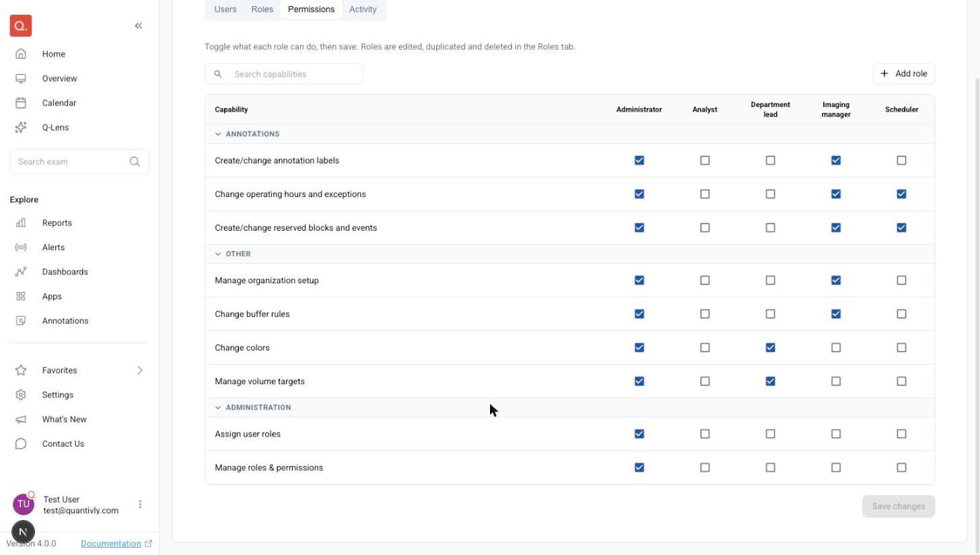Focus the Search exam field
Image resolution: width=980 pixels, height=555 pixels.
pos(79,161)
